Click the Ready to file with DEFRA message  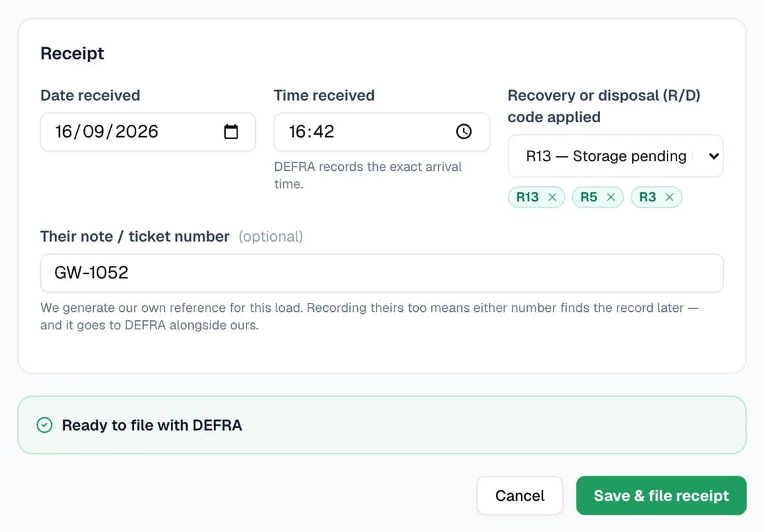pyautogui.click(x=152, y=425)
